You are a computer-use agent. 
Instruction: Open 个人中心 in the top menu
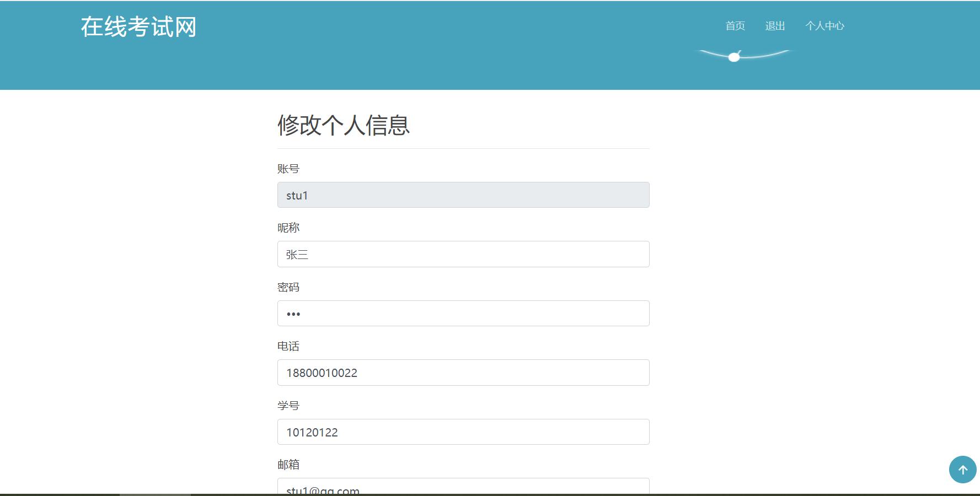pos(824,26)
